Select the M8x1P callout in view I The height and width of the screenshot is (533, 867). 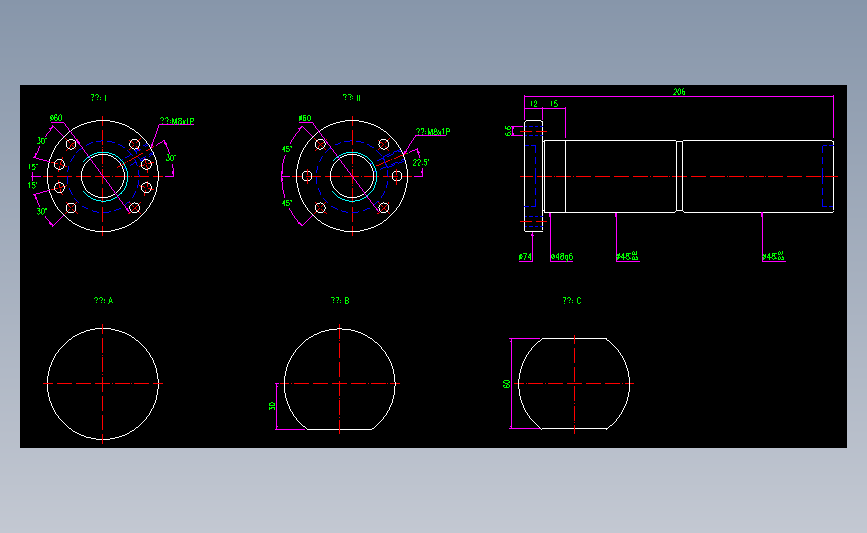(177, 121)
